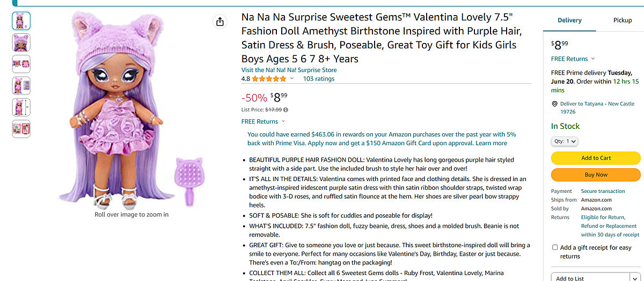644x281 pixels.
Task: Expand the ratings chevron next to stars
Action: [x=292, y=78]
